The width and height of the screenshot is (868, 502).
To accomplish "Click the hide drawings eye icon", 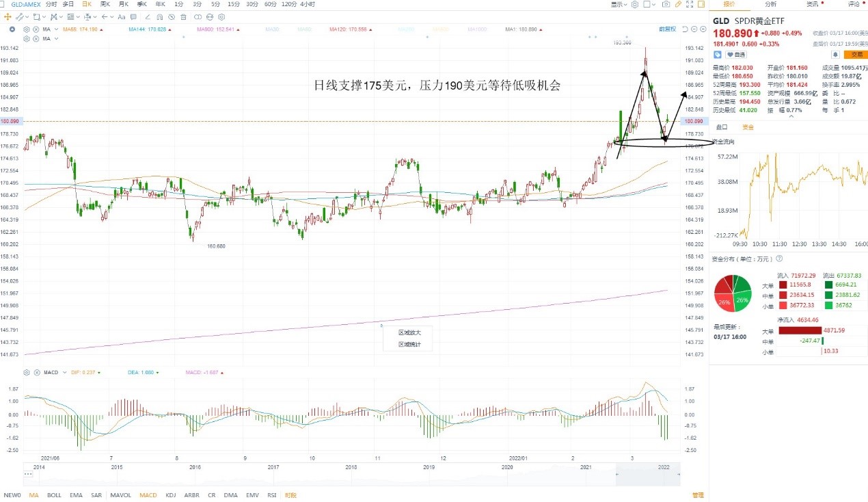I will click(x=171, y=17).
